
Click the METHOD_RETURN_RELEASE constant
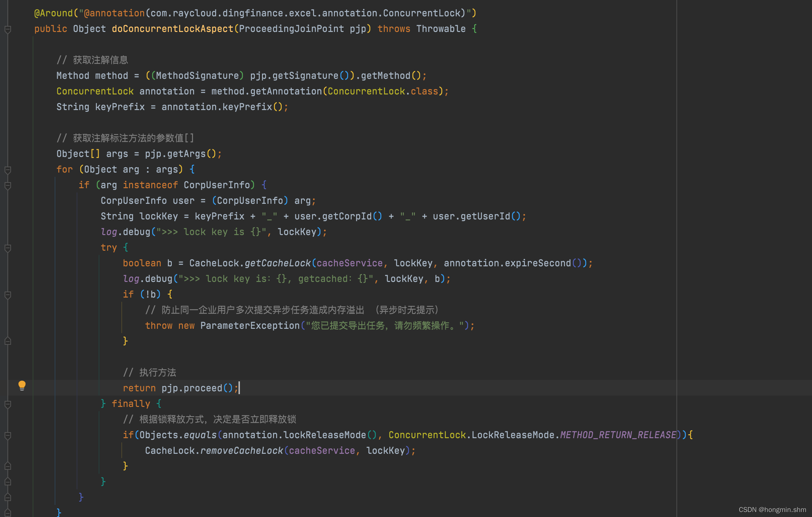click(618, 435)
